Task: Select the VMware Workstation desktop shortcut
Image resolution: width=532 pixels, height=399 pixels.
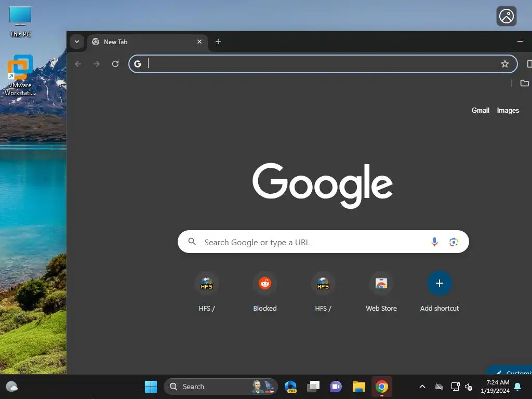Action: pyautogui.click(x=20, y=75)
